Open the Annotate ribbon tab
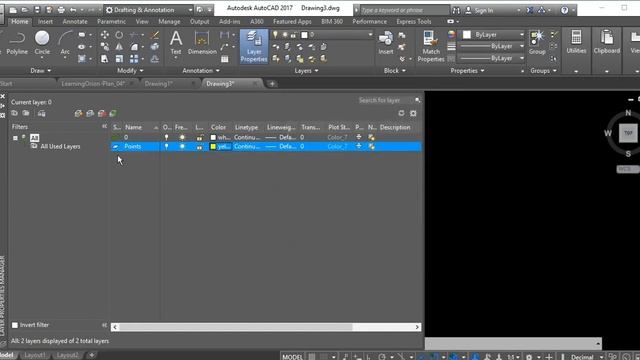The image size is (640, 360). coord(75,22)
